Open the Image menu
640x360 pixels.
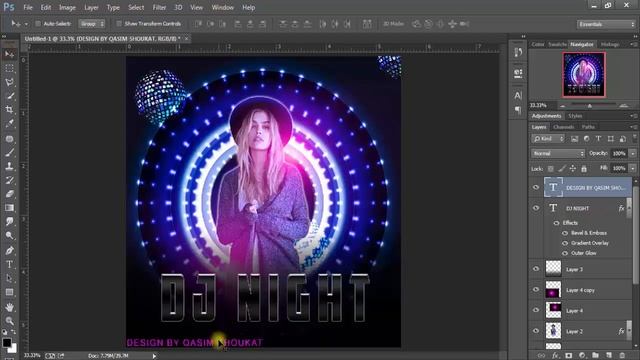tap(67, 7)
